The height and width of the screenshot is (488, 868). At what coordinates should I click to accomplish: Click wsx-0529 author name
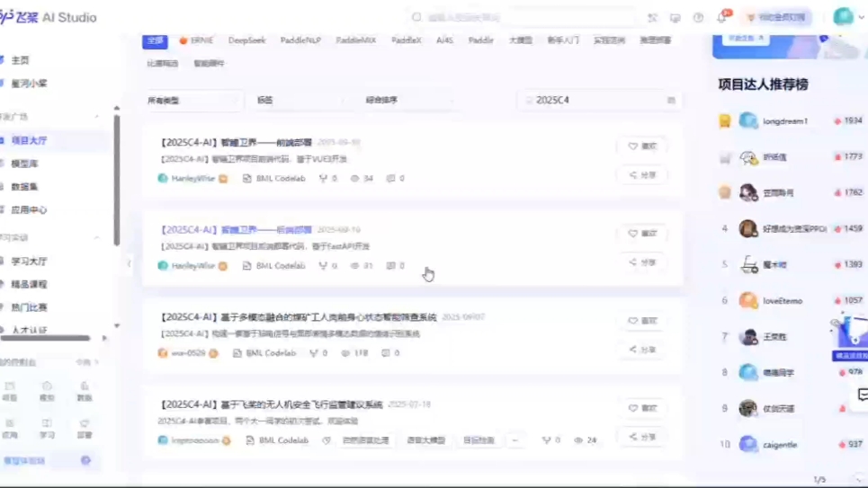click(x=188, y=353)
